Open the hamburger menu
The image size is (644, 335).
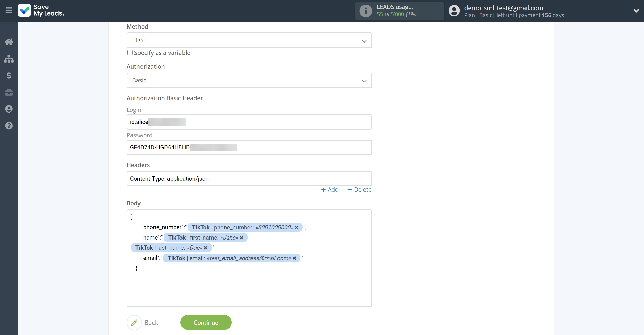(9, 10)
